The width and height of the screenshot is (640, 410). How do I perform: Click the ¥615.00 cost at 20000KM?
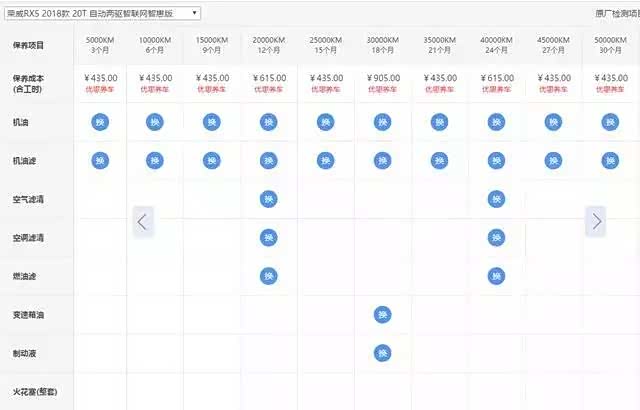269,78
